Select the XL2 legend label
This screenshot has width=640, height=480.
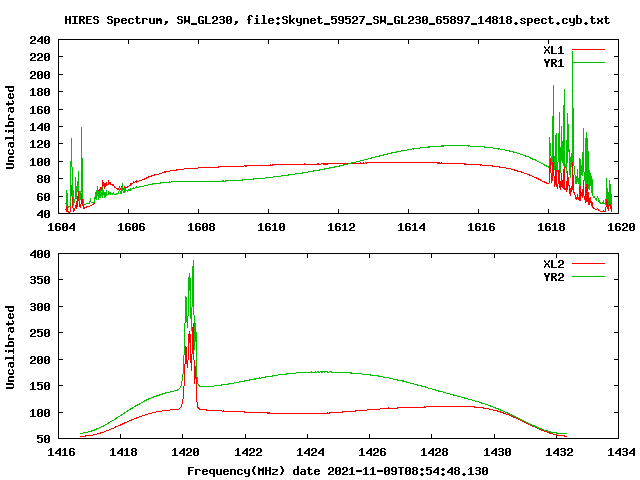click(x=553, y=264)
